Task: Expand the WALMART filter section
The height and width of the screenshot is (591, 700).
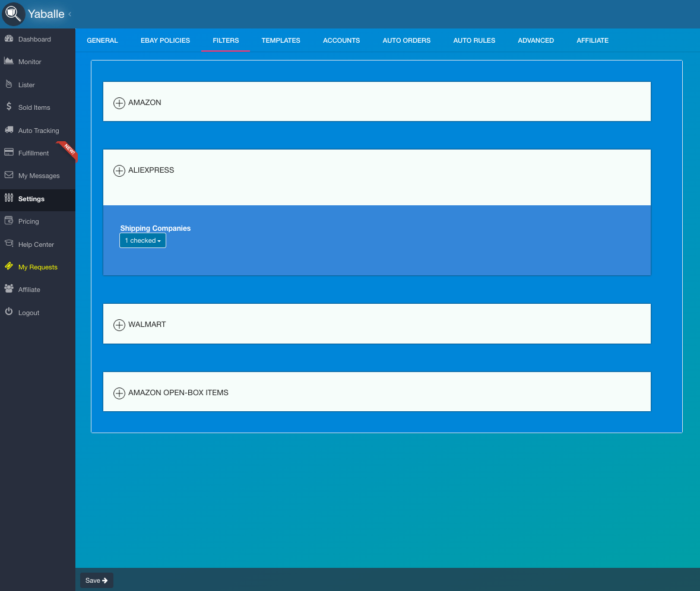Action: click(119, 325)
